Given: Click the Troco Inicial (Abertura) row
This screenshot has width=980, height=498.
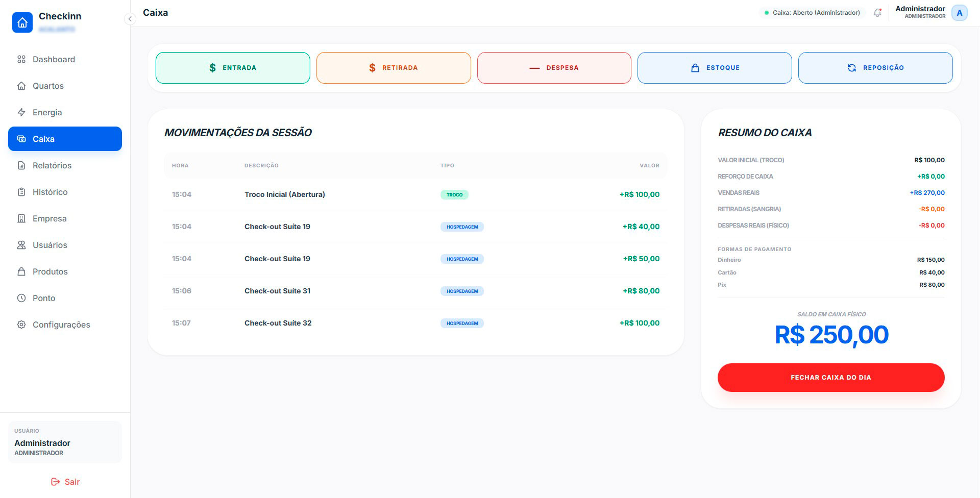Looking at the screenshot, I should point(415,194).
